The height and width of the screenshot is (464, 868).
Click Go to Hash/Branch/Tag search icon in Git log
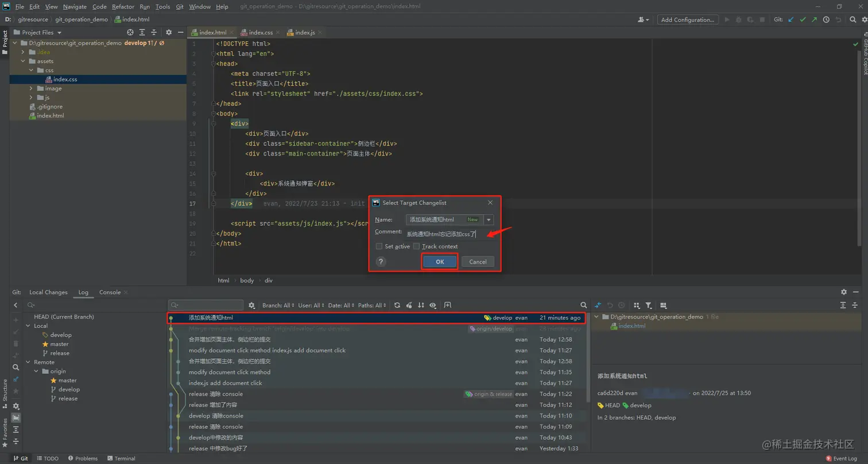pos(584,306)
